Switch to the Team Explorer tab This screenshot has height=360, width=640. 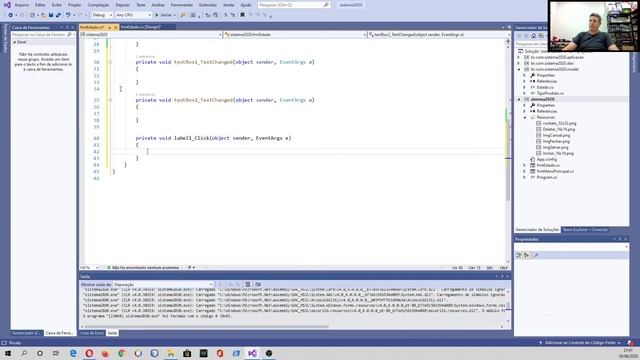[x=585, y=230]
